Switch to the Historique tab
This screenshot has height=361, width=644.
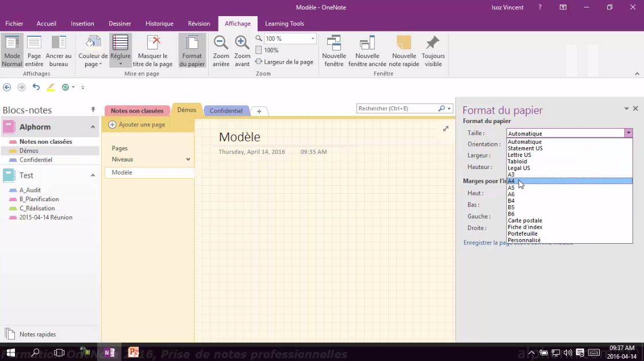159,24
